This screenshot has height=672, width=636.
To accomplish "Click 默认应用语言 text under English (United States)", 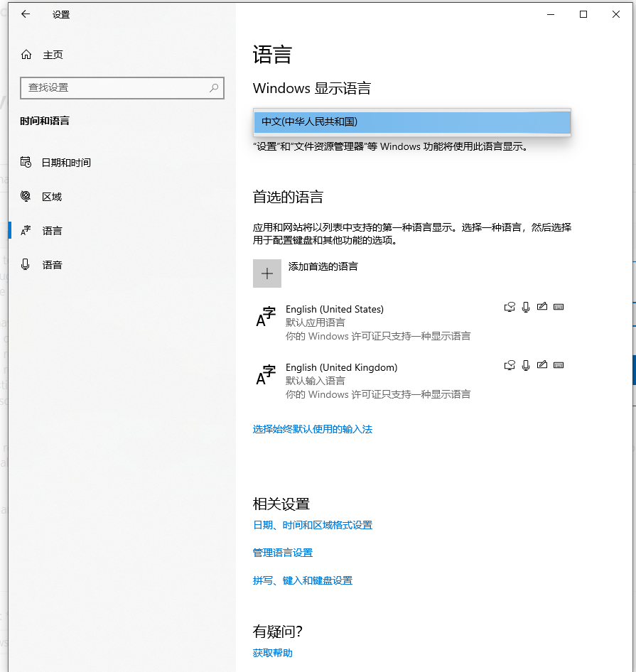I will click(316, 323).
